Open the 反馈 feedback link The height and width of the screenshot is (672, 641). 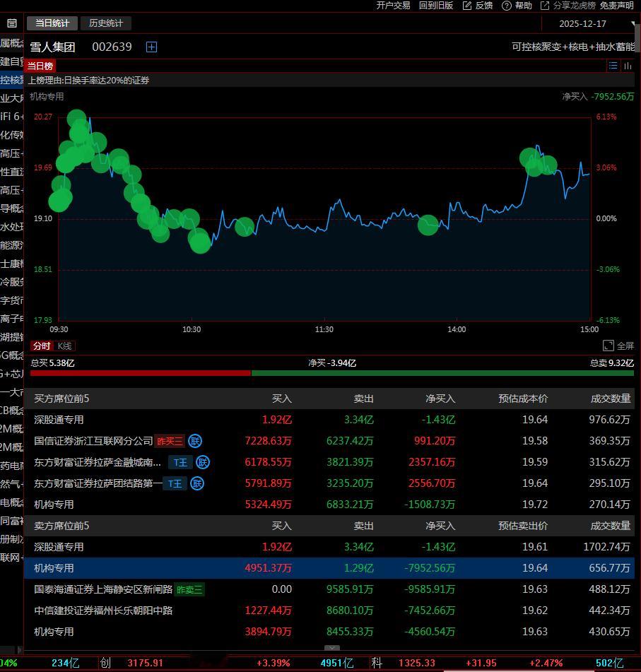478,6
